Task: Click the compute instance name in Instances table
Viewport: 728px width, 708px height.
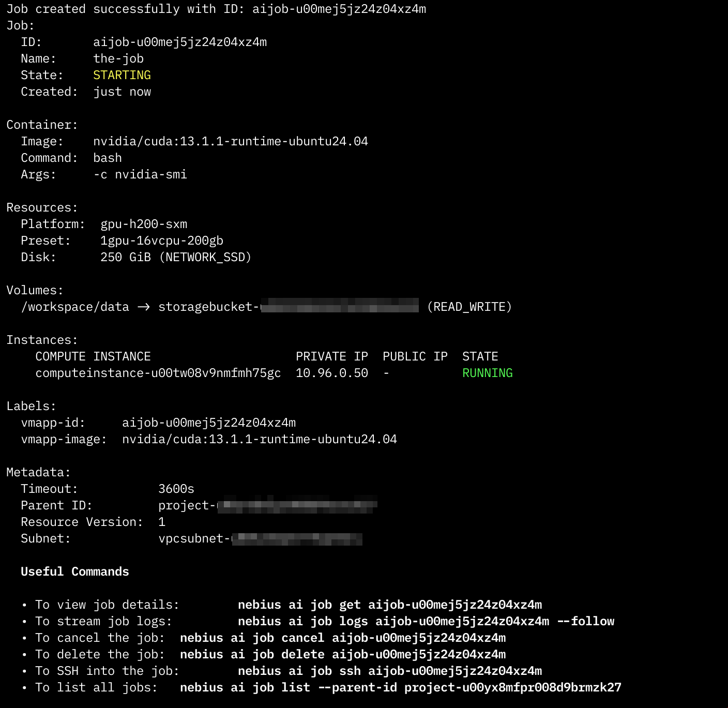Action: pyautogui.click(x=158, y=373)
